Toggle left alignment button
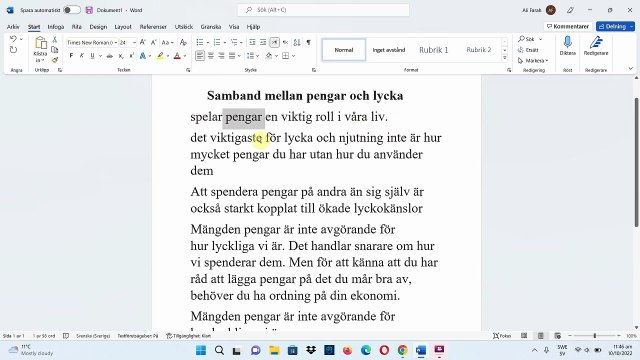Viewport: 640px width, 360px height. click(x=200, y=56)
